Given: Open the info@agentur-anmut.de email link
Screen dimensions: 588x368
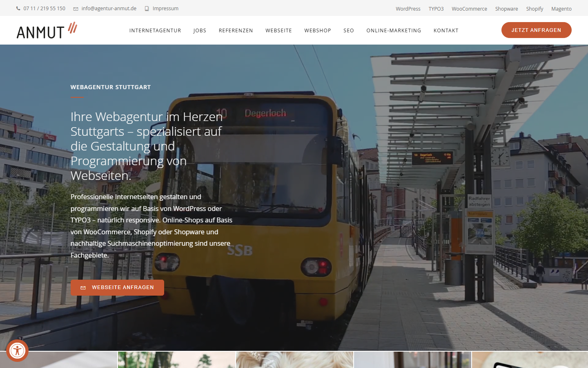Looking at the screenshot, I should pyautogui.click(x=109, y=9).
